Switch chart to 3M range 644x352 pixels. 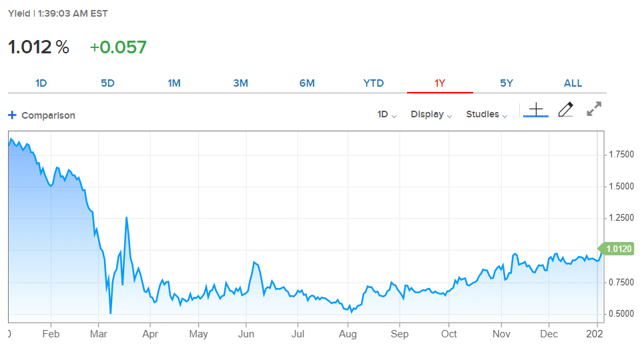pos(240,83)
